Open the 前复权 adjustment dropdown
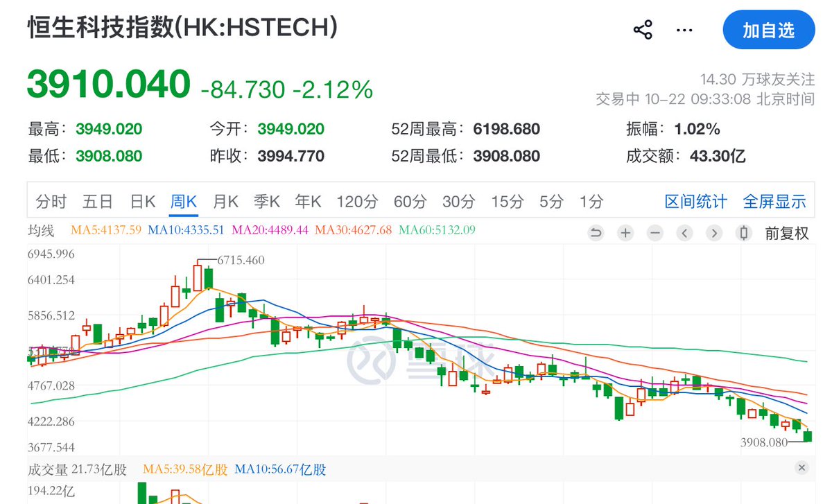 787,234
